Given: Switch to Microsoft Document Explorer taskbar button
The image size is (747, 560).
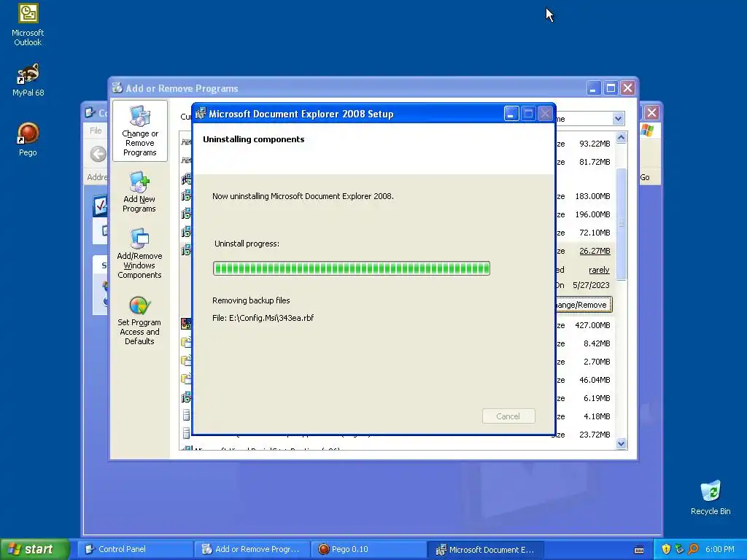Looking at the screenshot, I should [485, 549].
